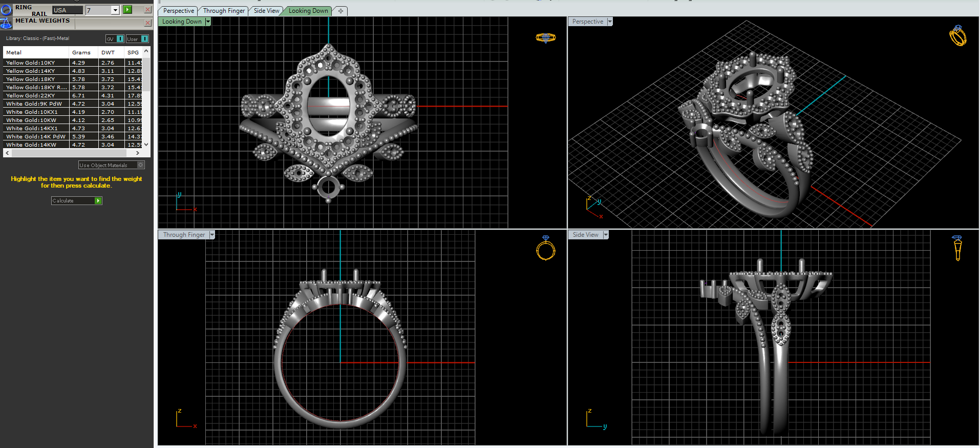The image size is (980, 448).
Task: Enable Use Object Materials option
Action: click(141, 165)
